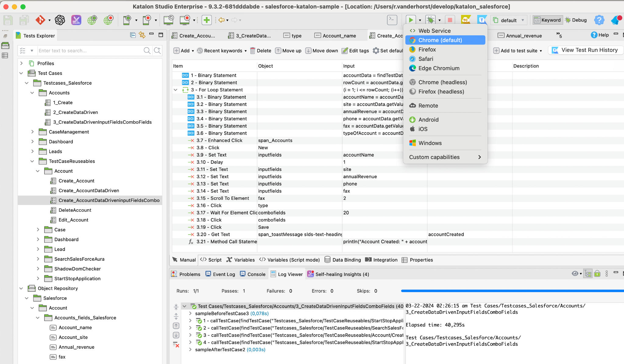Switch to Keyword perspective toggle
Viewport: 624px width, 364px height.
(x=548, y=20)
